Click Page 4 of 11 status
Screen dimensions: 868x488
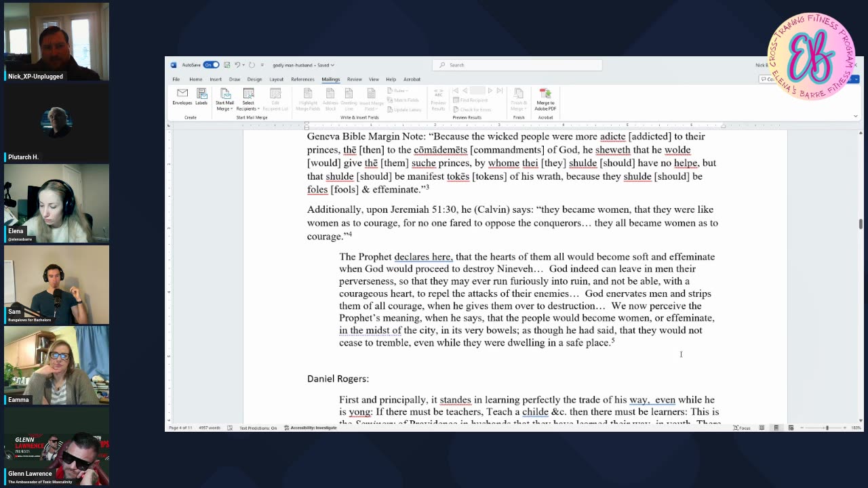pos(180,428)
